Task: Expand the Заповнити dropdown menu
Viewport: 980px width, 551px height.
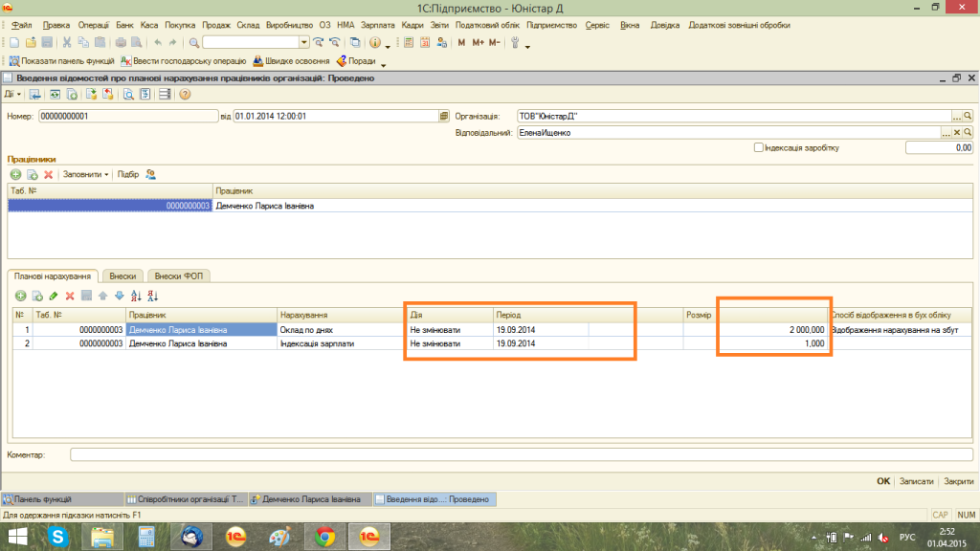Action: click(85, 174)
